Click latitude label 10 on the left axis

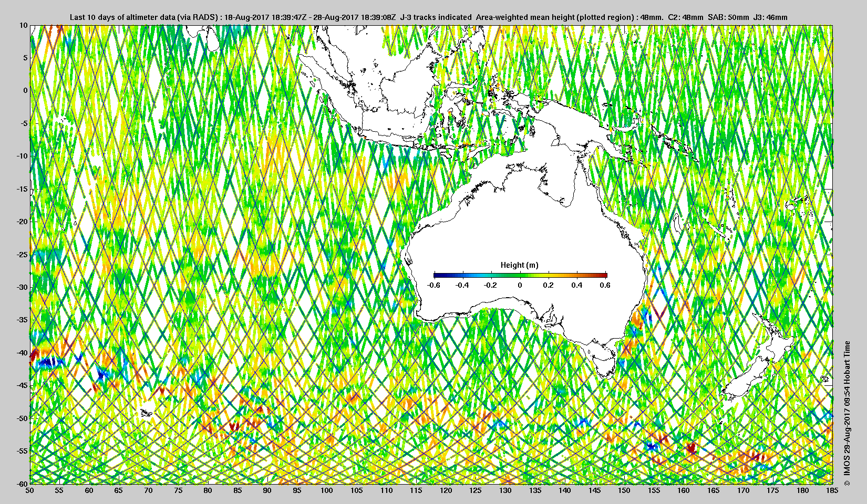24,25
